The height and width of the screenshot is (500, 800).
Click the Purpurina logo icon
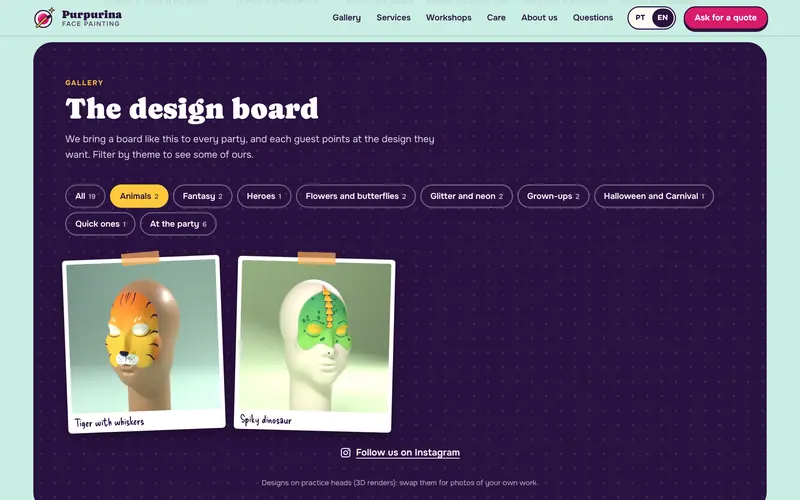point(44,18)
